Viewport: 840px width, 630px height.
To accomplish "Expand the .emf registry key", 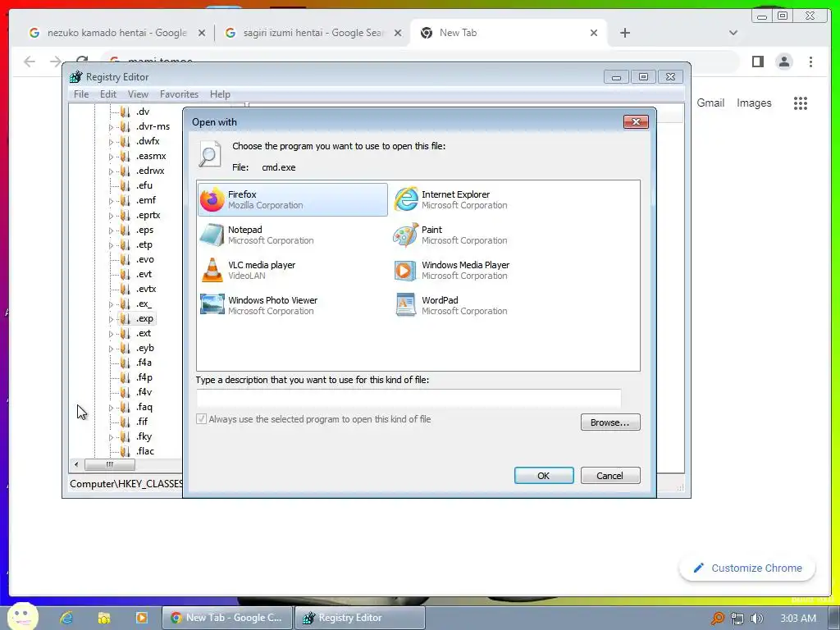I will 111,201.
